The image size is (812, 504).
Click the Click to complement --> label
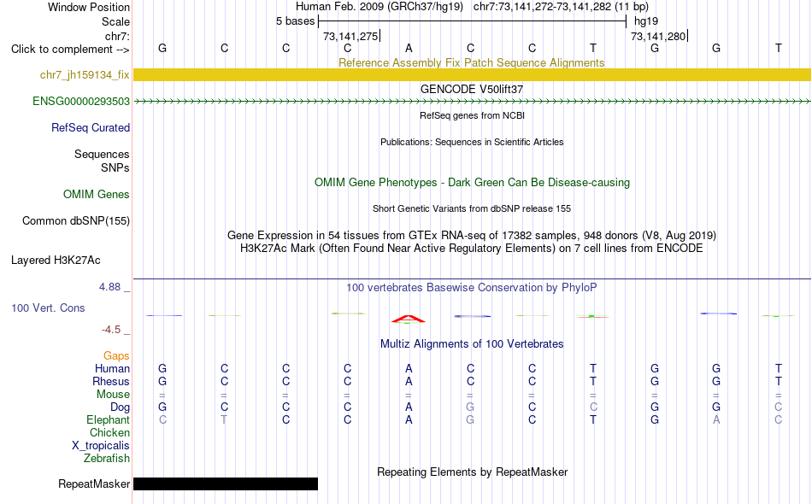70,50
